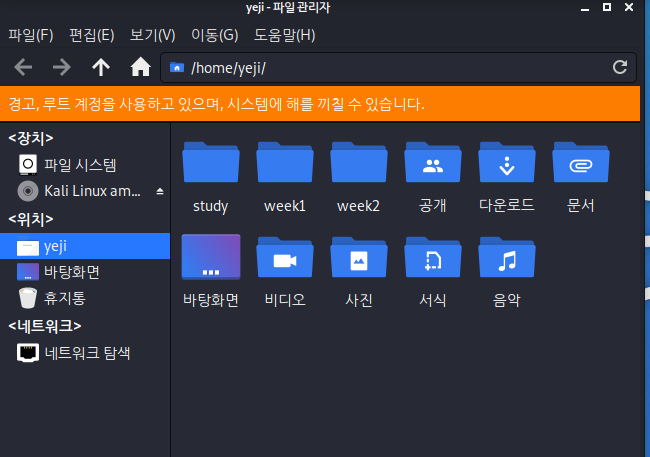The width and height of the screenshot is (650, 457).
Task: Open the 편집(E) menu
Action: [92, 35]
